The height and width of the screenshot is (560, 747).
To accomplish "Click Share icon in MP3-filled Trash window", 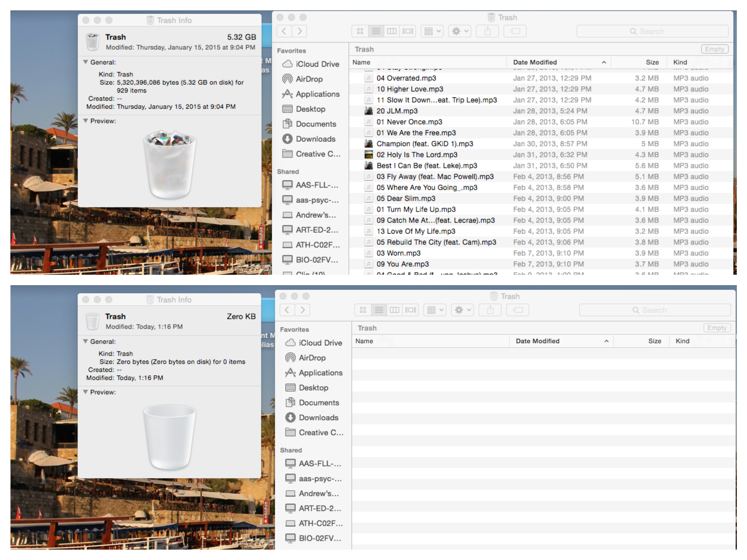I will [487, 31].
